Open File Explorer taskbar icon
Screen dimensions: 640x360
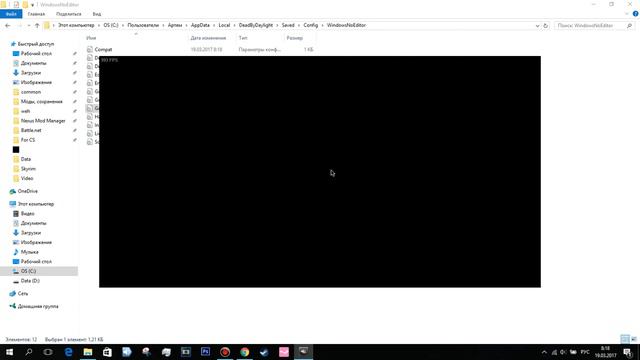88,352
